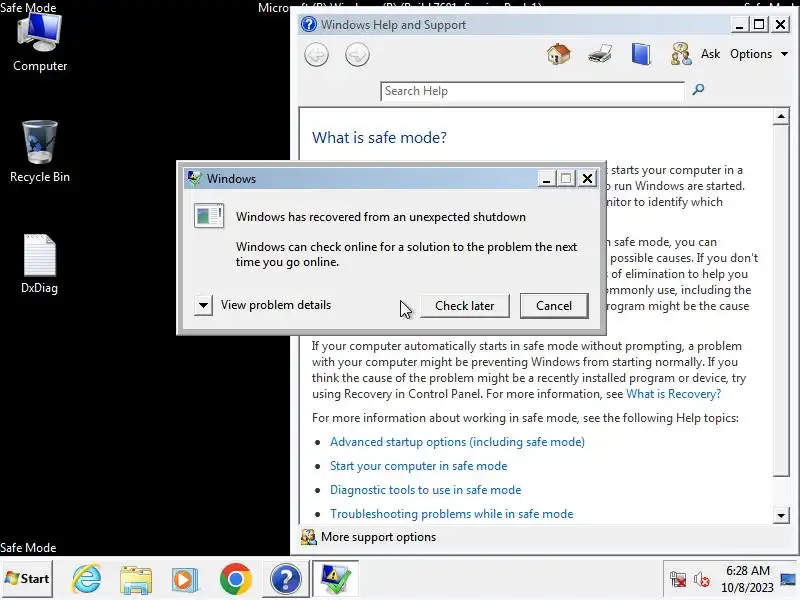Open Diagnostic tools to use in safe mode

coord(426,490)
